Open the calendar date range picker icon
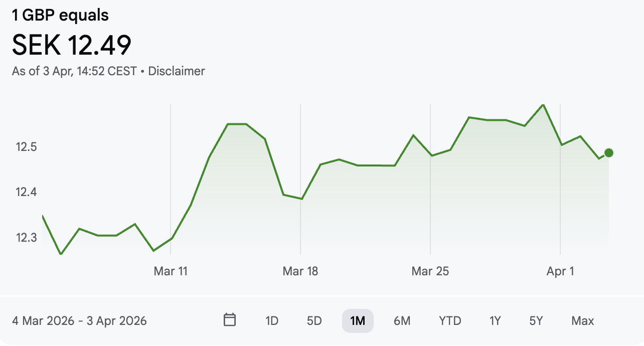The width and height of the screenshot is (644, 346). [x=230, y=320]
